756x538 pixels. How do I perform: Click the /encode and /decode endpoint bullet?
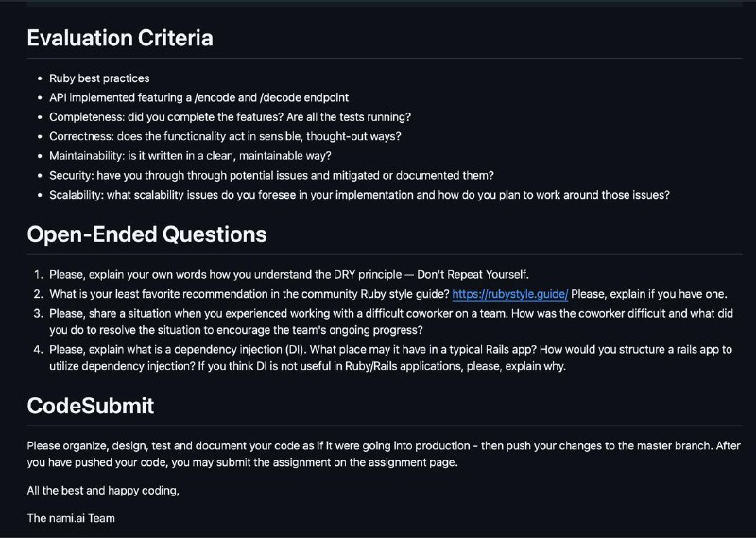tap(198, 97)
